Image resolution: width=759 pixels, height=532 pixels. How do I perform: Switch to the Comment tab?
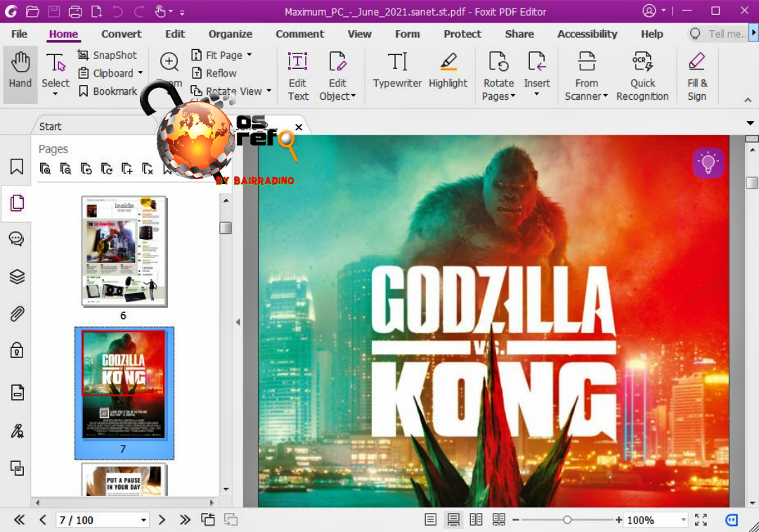coord(299,34)
